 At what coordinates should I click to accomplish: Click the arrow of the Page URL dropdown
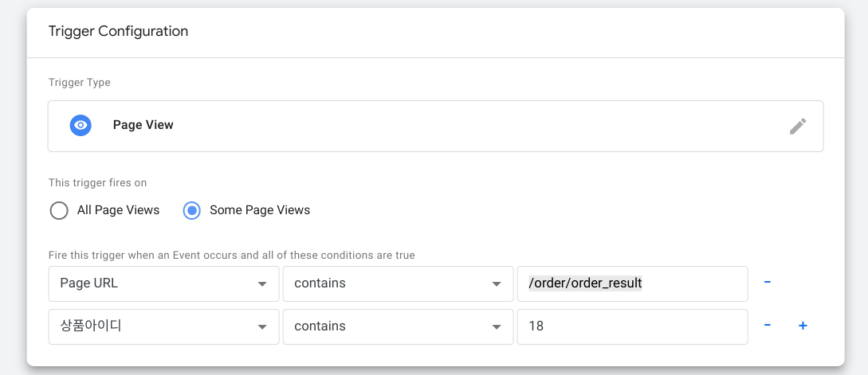(262, 284)
